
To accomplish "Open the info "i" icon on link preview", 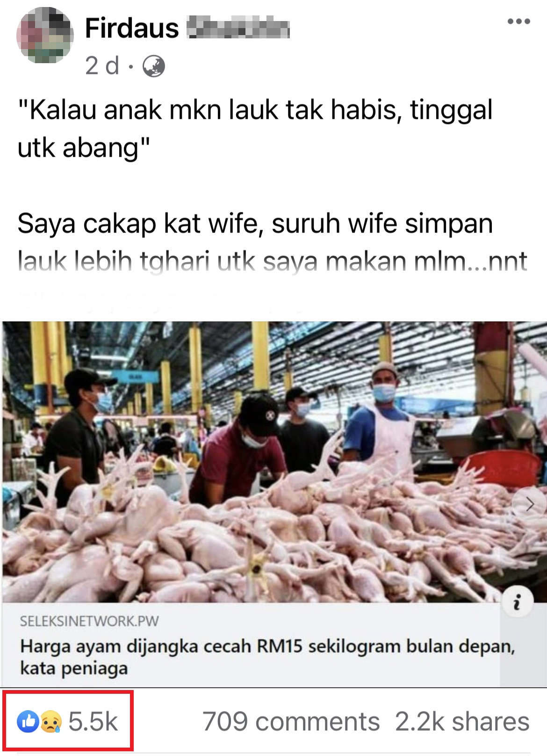I will click(518, 602).
